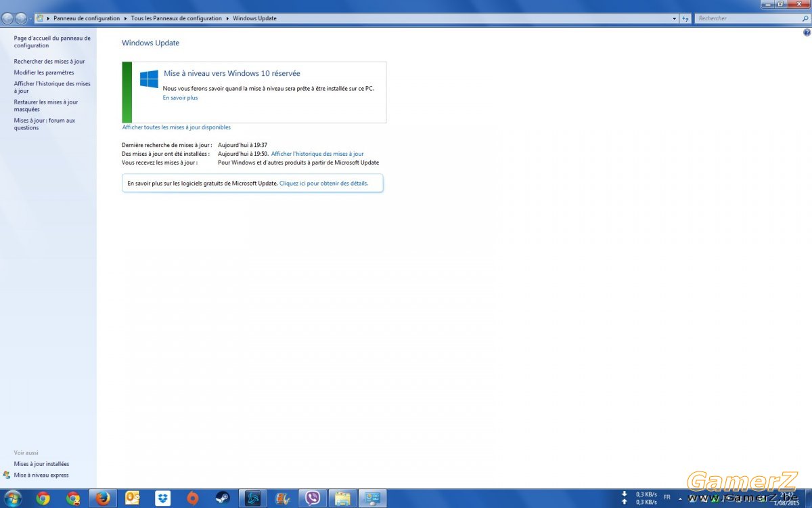Go back with the Back arrow button
The image size is (812, 508).
(7, 18)
